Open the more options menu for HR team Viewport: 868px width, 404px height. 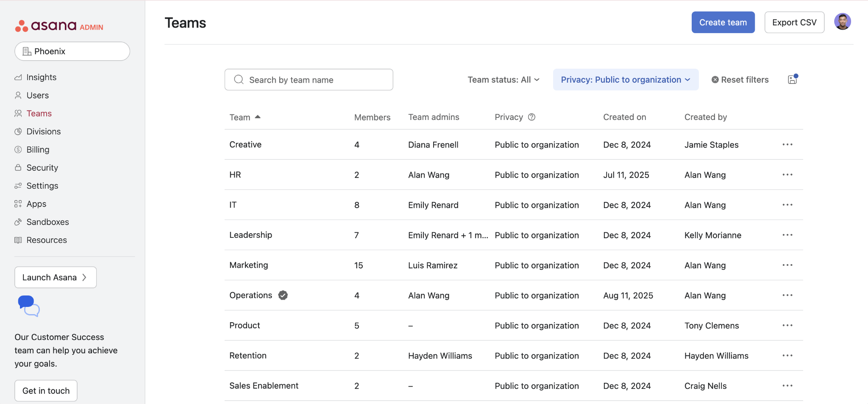(787, 175)
